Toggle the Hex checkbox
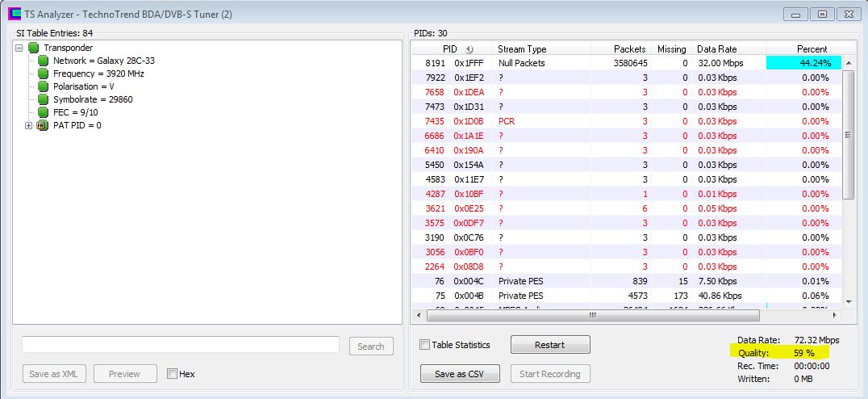Screen dimensions: 868x399 172,374
